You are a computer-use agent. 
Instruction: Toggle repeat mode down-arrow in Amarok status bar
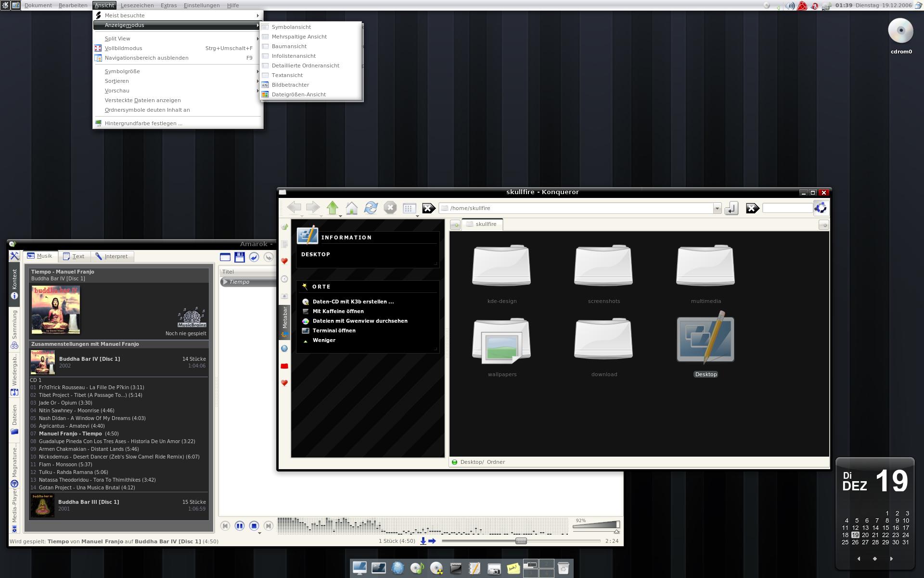423,541
